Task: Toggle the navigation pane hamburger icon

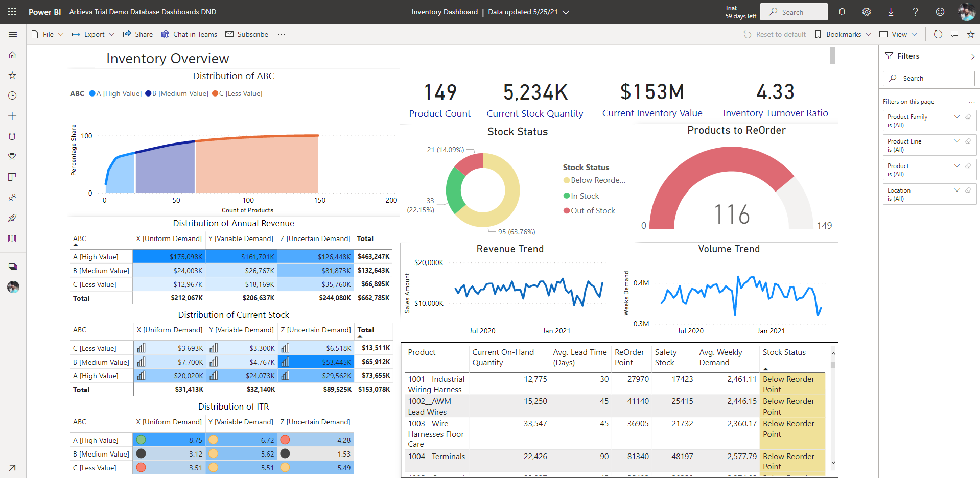Action: (13, 34)
